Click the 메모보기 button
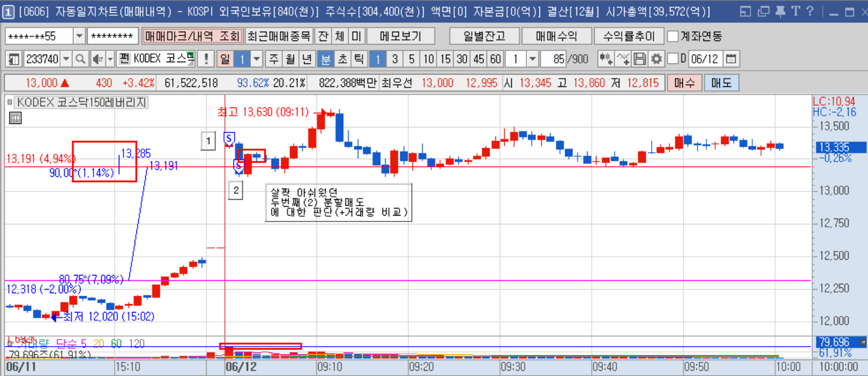Viewport: 868px width, 376px height. (x=401, y=36)
